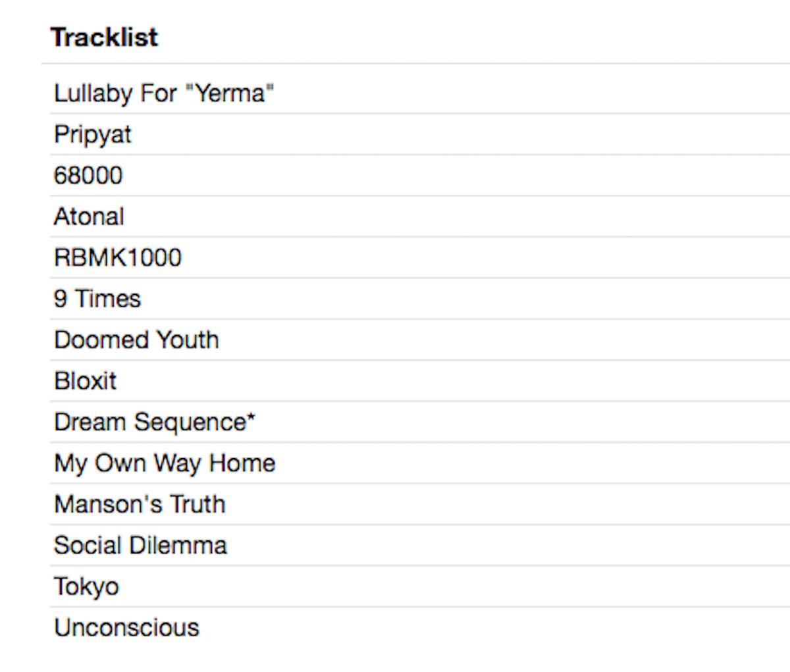Click the word Dilemma in the tracklist

click(x=178, y=546)
